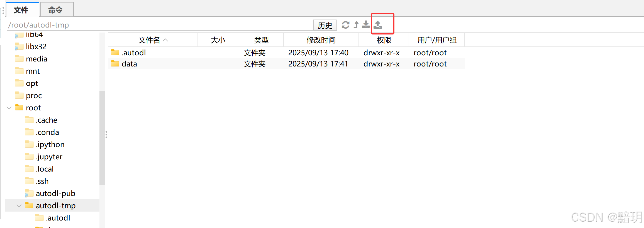Click the .autodl folder icon in file list
The width and height of the screenshot is (644, 228).
pos(115,52)
